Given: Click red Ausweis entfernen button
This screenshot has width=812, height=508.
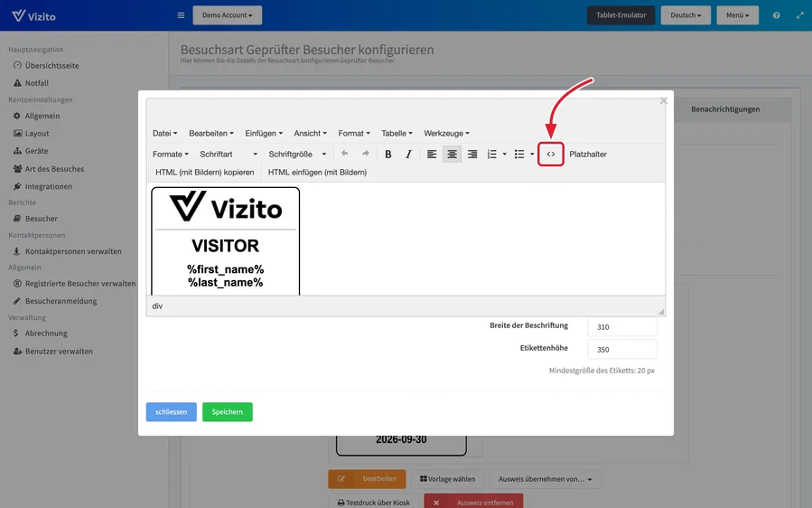Looking at the screenshot, I should coord(473,502).
